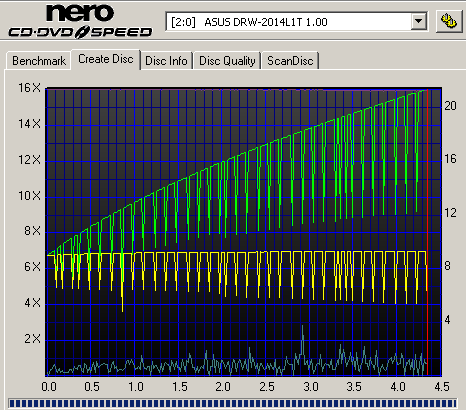This screenshot has width=466, height=410.
Task: Click the blue segmented progress bar
Action: pyautogui.click(x=232, y=404)
